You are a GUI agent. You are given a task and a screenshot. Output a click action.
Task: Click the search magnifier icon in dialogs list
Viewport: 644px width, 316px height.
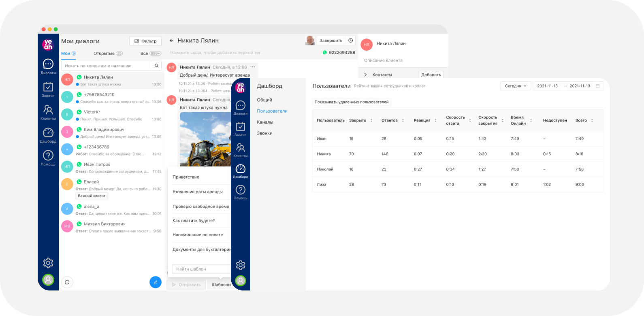coord(157,66)
